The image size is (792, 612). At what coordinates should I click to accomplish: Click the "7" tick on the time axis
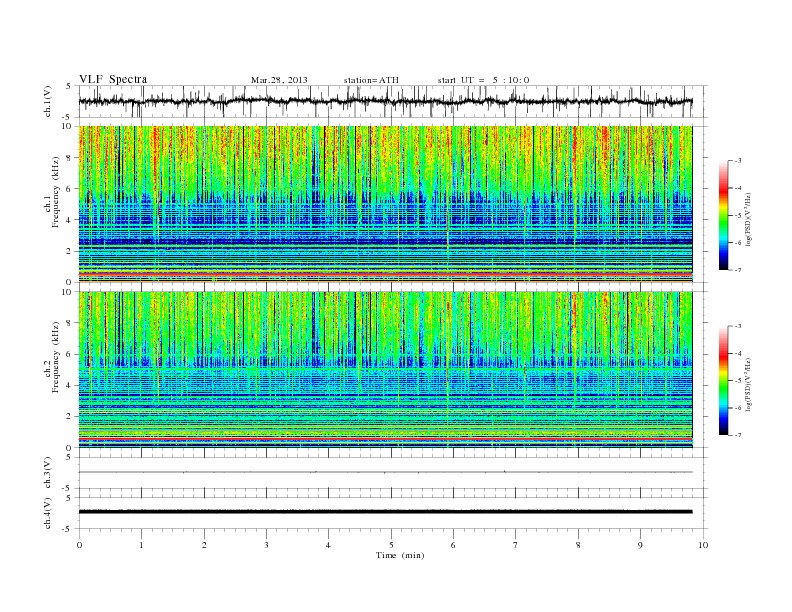(x=516, y=545)
